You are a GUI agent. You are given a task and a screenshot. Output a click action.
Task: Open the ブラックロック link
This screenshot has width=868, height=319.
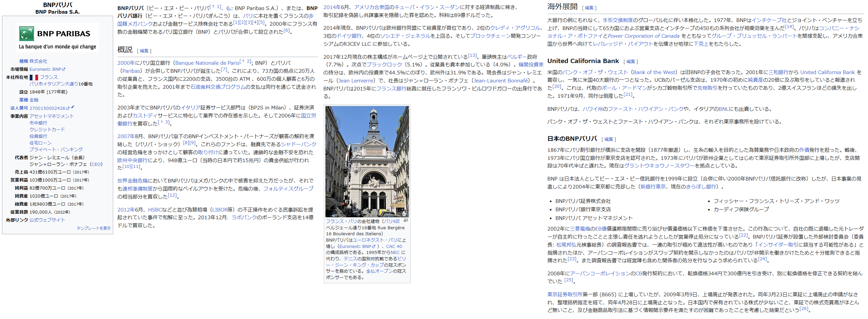coord(384,65)
